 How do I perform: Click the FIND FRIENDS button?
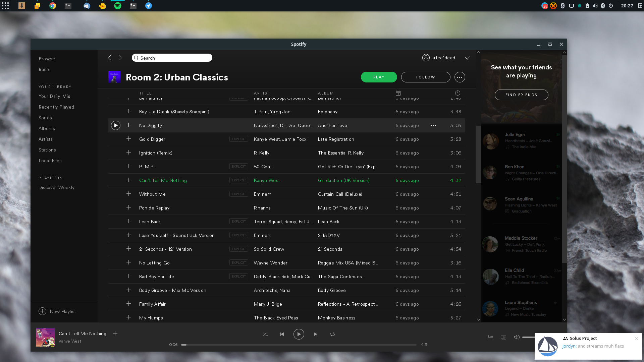tap(522, 95)
